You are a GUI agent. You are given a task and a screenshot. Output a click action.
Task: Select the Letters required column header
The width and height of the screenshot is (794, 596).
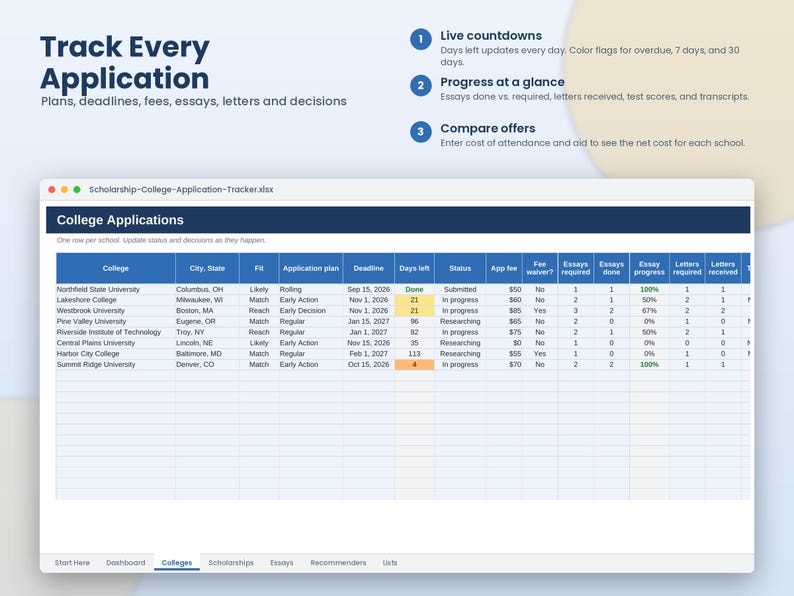(x=687, y=268)
